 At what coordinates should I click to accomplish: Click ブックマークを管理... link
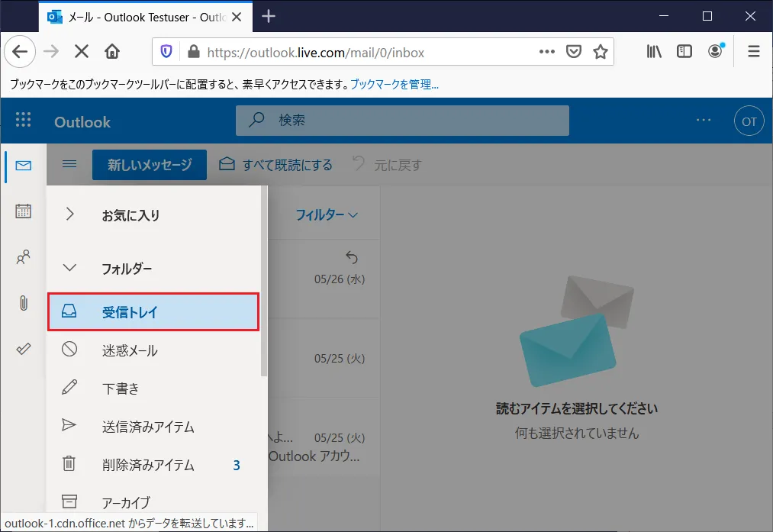(394, 84)
